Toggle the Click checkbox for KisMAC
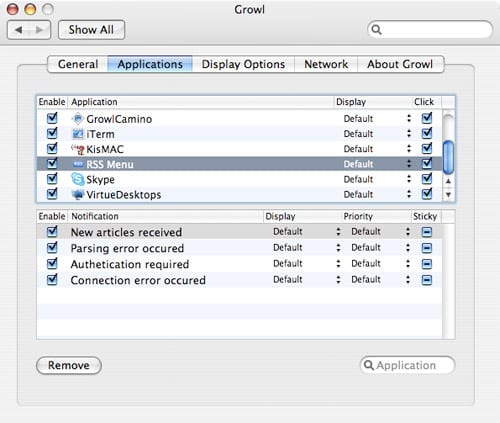Image resolution: width=500 pixels, height=423 pixels. coord(427,148)
